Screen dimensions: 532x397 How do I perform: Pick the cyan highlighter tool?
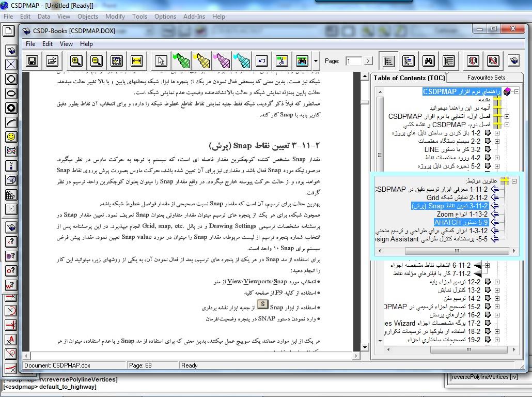(x=242, y=61)
